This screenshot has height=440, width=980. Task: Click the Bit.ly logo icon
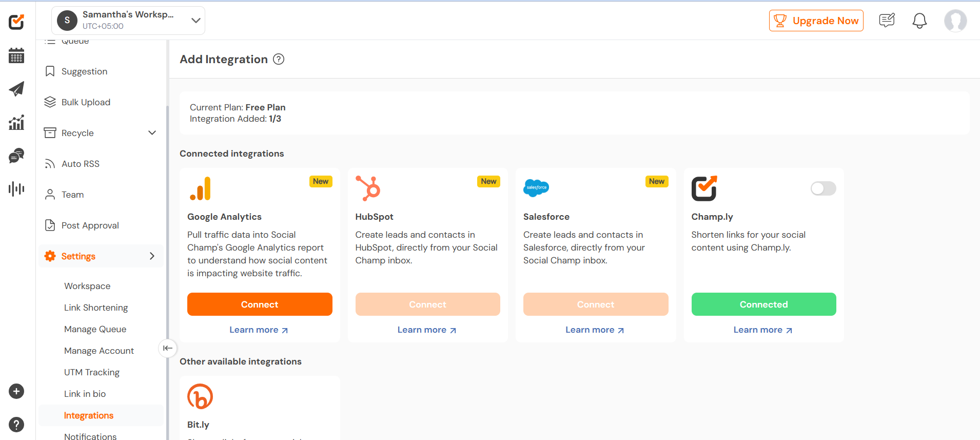coord(200,396)
